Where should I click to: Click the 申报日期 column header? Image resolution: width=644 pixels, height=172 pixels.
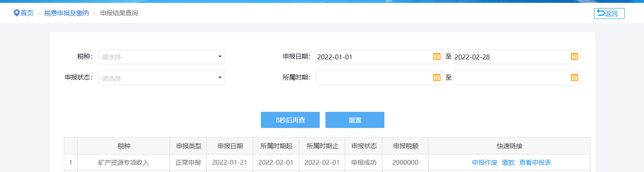pyautogui.click(x=230, y=146)
